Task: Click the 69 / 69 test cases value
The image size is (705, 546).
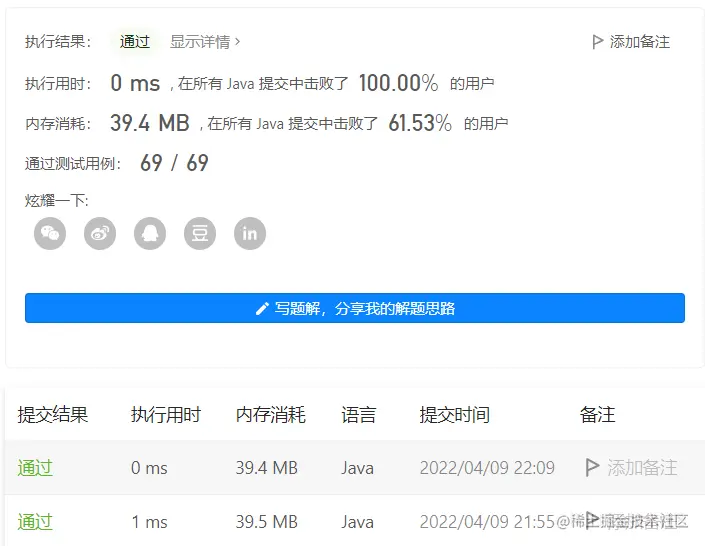Action: pos(174,163)
